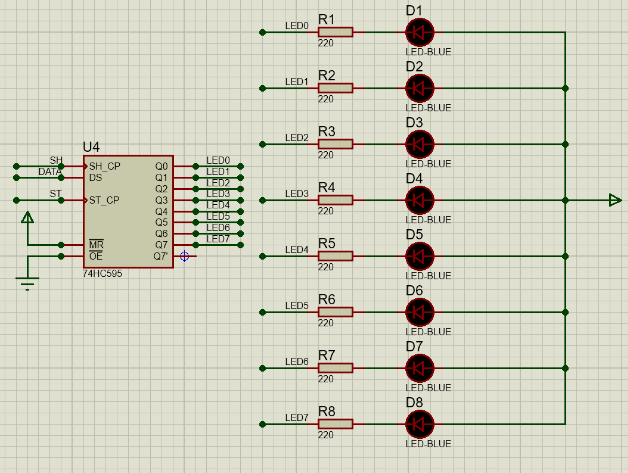Click the DATA wire label
The height and width of the screenshot is (473, 628).
50,172
